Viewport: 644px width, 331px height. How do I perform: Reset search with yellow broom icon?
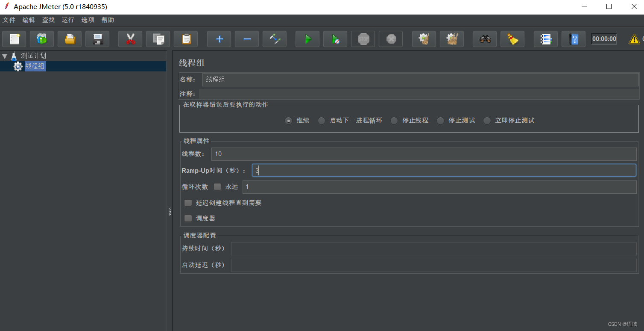point(512,39)
